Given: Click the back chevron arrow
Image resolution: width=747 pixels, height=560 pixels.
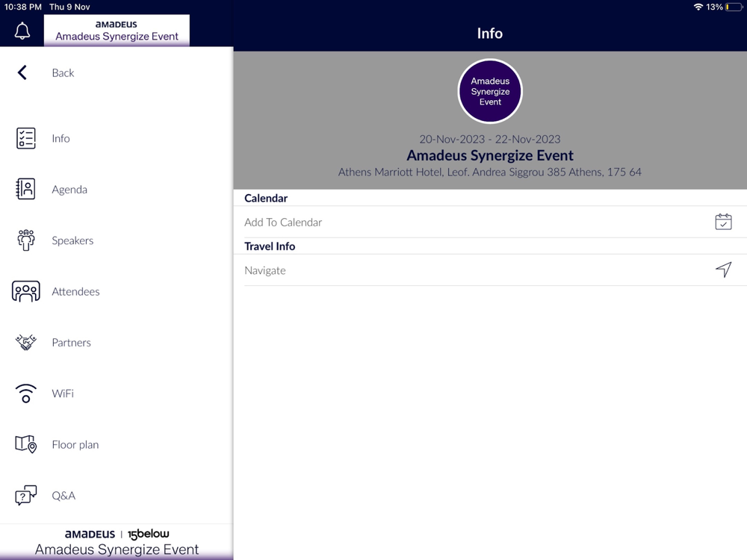Looking at the screenshot, I should click(22, 72).
